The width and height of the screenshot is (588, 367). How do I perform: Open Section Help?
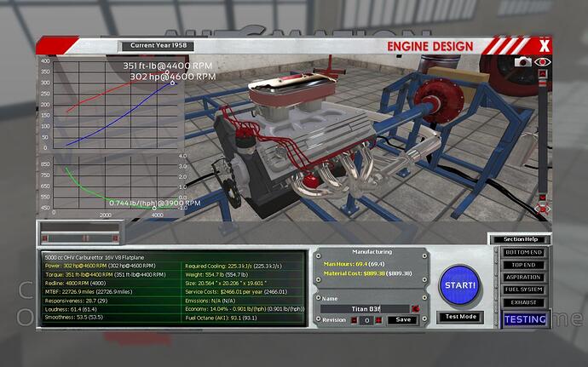tap(519, 239)
